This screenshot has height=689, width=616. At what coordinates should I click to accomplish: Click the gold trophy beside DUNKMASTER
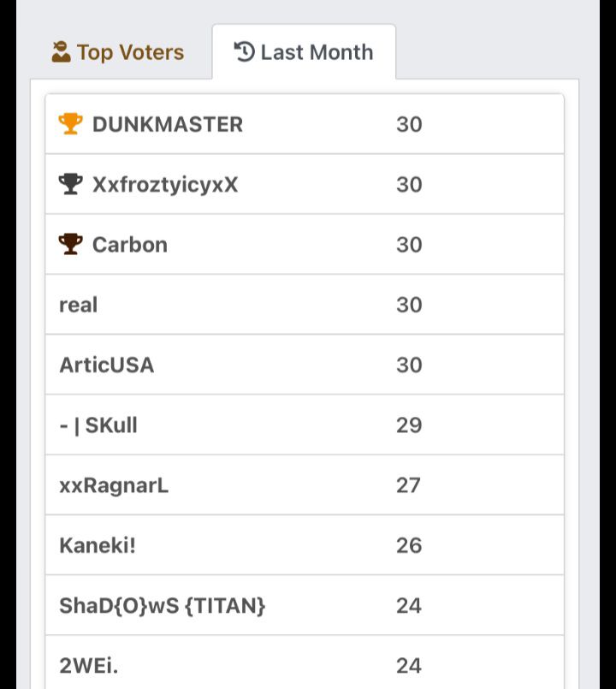point(70,124)
